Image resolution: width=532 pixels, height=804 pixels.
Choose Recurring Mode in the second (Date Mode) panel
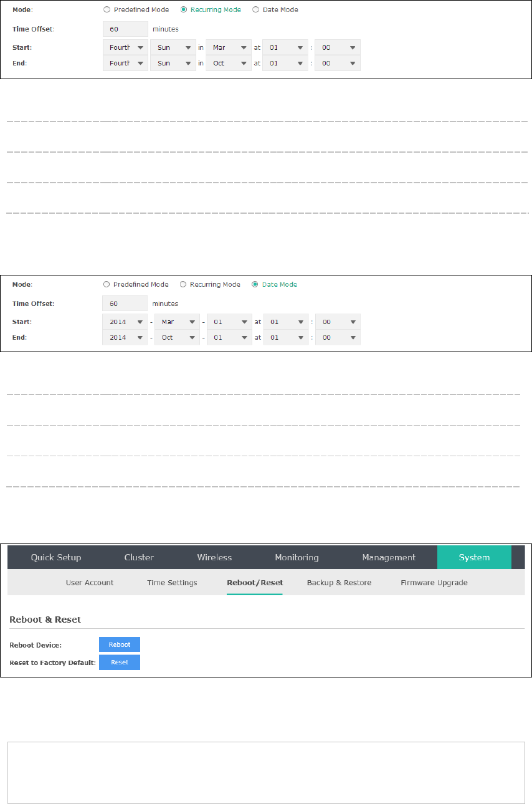coord(183,284)
